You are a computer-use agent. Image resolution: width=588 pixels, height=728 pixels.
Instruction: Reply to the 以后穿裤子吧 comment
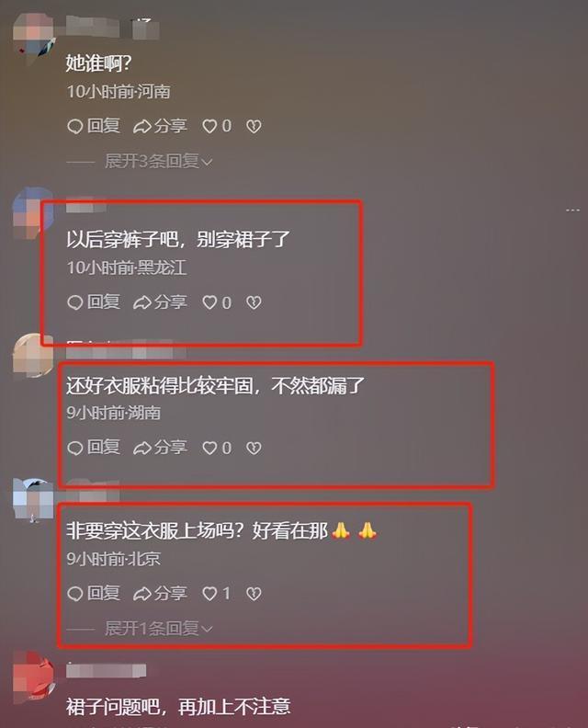click(94, 302)
